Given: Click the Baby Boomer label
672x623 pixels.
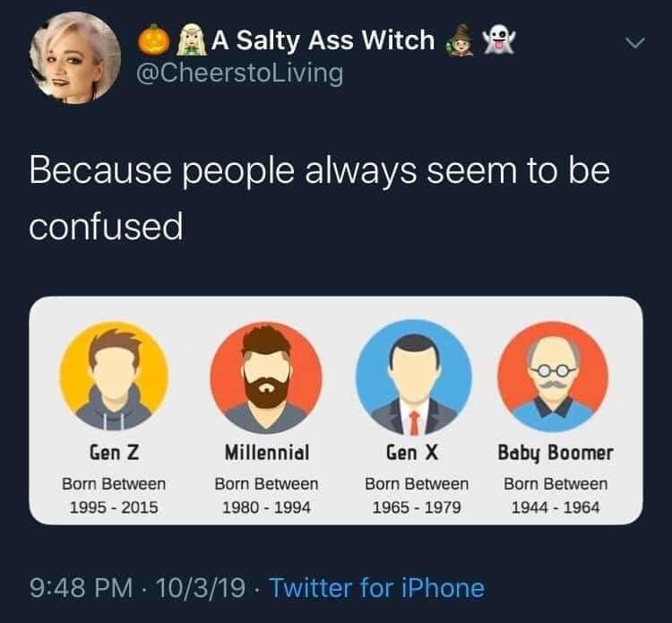Looking at the screenshot, I should point(556,454).
